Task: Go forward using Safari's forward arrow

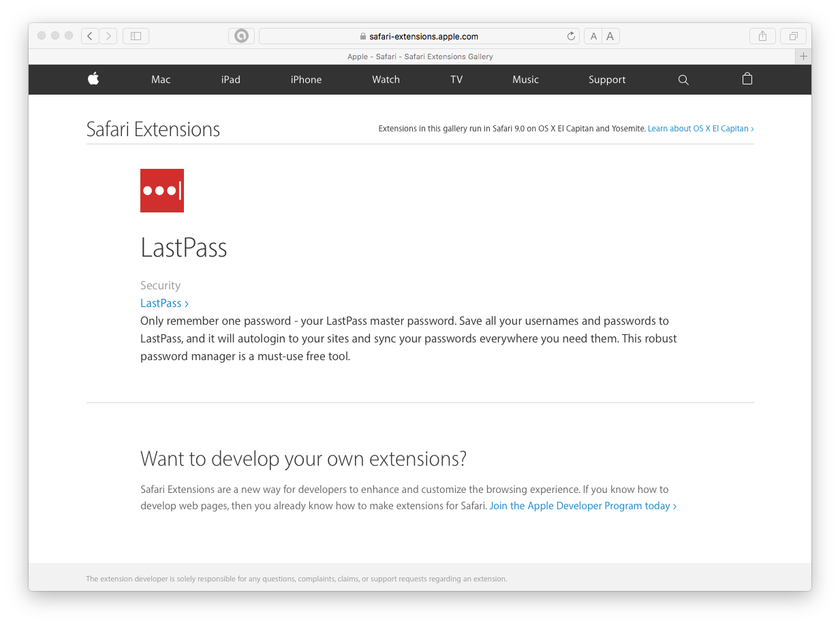Action: pyautogui.click(x=108, y=36)
